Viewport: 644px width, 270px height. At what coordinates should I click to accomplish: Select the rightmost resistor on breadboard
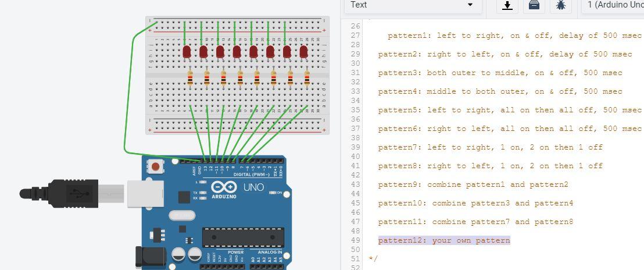[307, 77]
